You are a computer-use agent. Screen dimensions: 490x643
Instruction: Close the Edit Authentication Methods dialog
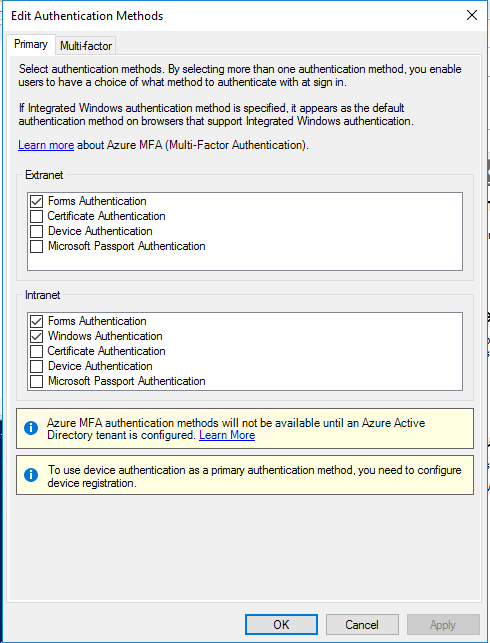472,16
